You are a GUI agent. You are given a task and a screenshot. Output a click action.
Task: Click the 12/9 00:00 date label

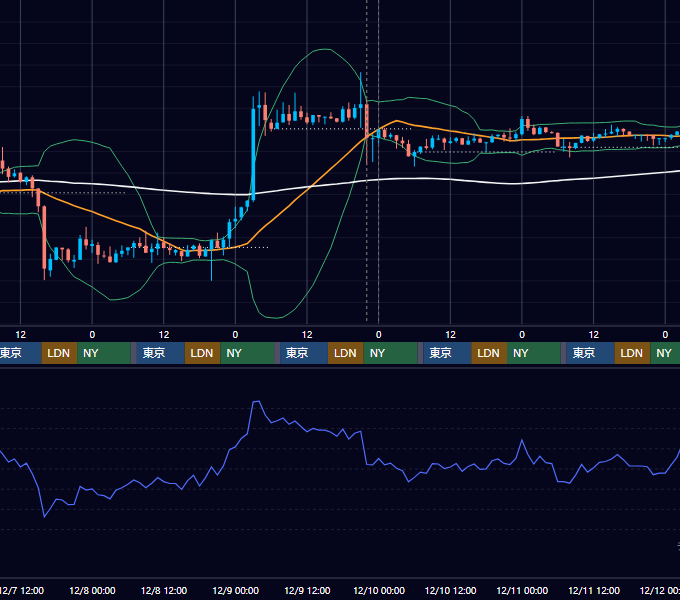point(235,590)
